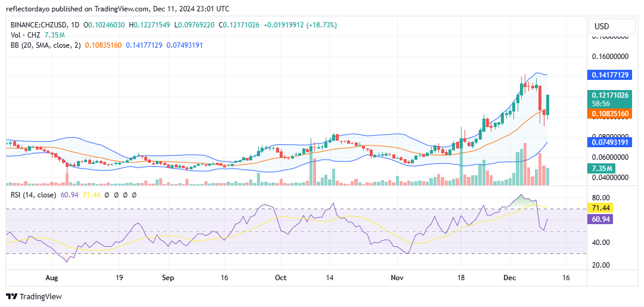Click the 18 date label on the time axis
The width and height of the screenshot is (644, 307).
(x=461, y=278)
